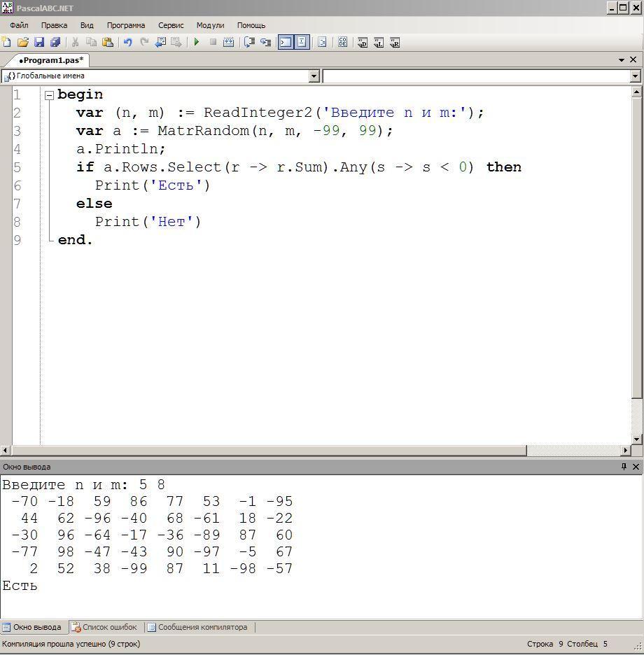Click the Paste clipboard icon
The width and height of the screenshot is (644, 655).
(107, 42)
